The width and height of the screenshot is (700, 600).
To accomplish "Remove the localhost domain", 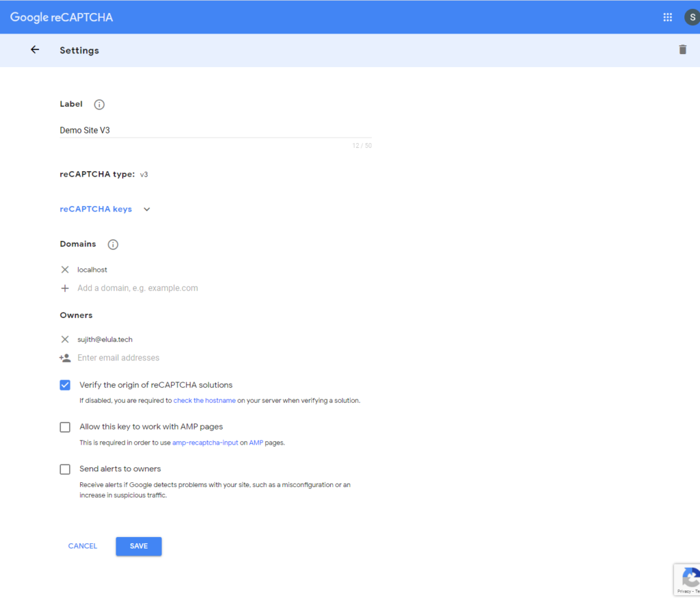I will pos(65,270).
